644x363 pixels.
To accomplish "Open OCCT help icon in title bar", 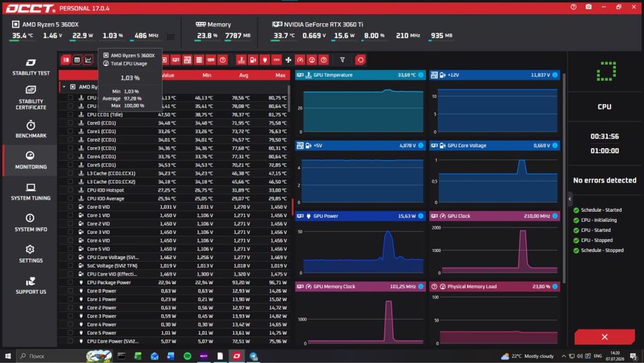I will click(573, 7).
